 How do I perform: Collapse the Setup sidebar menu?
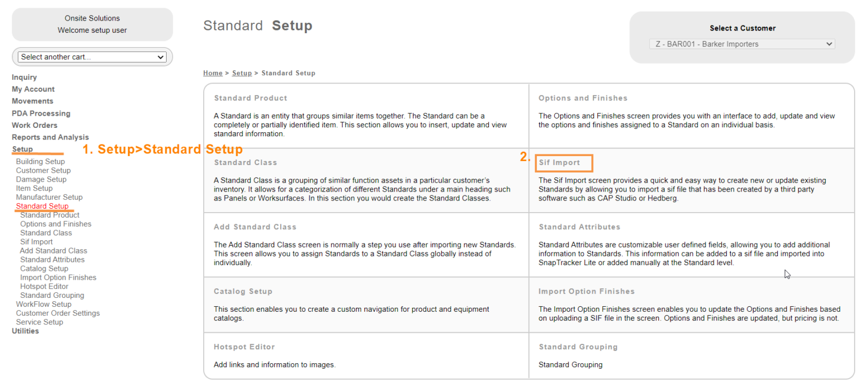(x=22, y=149)
